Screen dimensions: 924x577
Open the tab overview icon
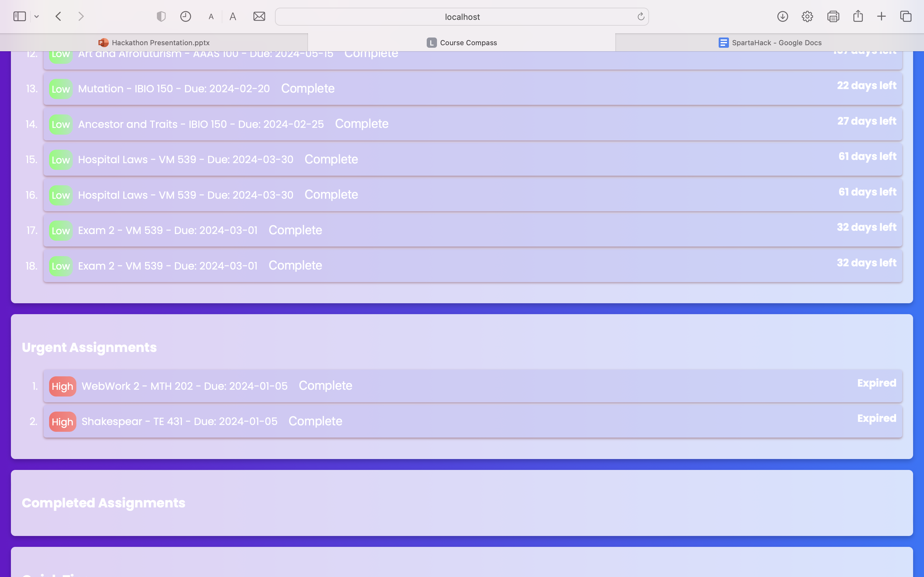906,16
